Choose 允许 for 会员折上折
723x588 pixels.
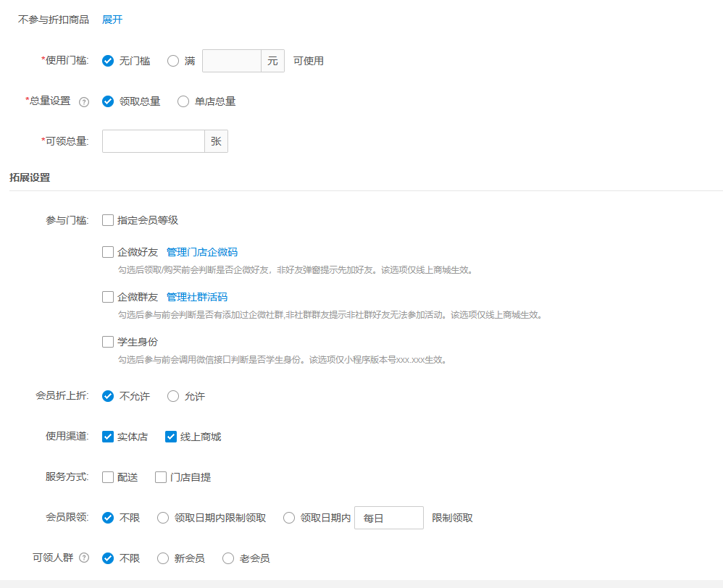click(x=171, y=396)
